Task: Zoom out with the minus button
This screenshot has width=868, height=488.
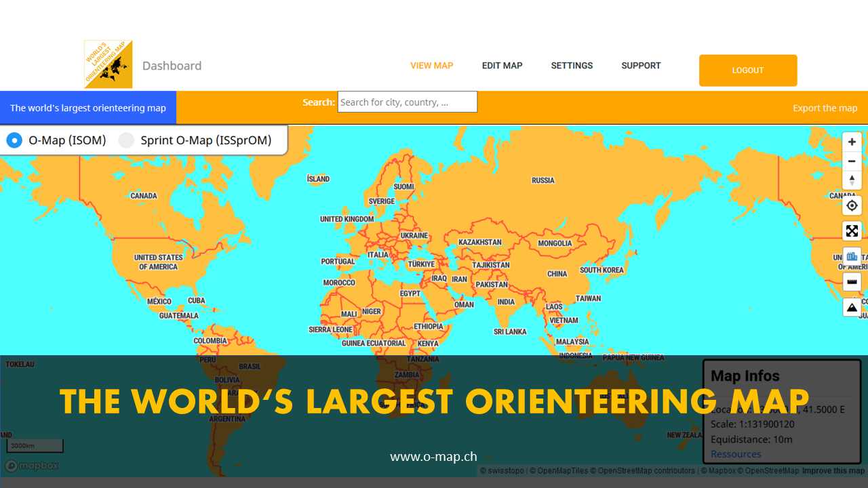Action: tap(852, 161)
